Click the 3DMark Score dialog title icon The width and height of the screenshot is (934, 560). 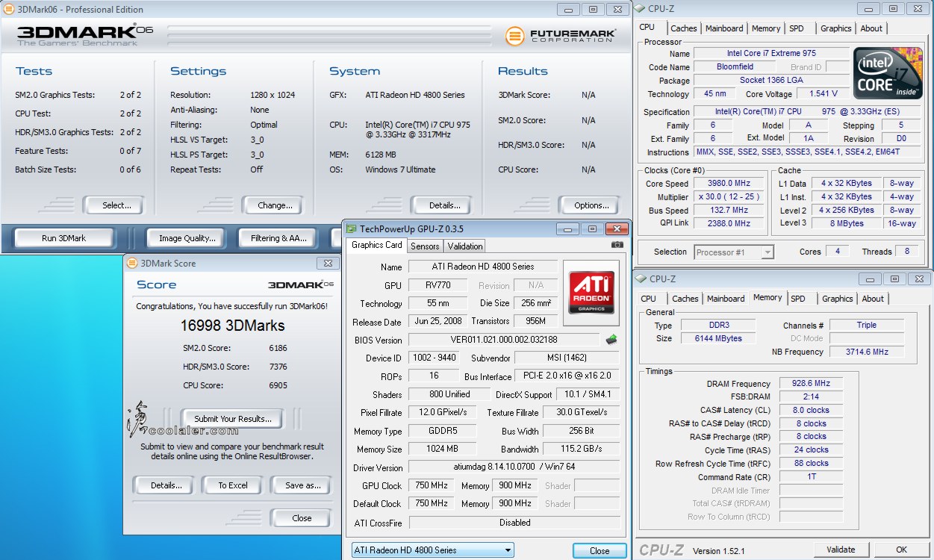click(x=132, y=263)
